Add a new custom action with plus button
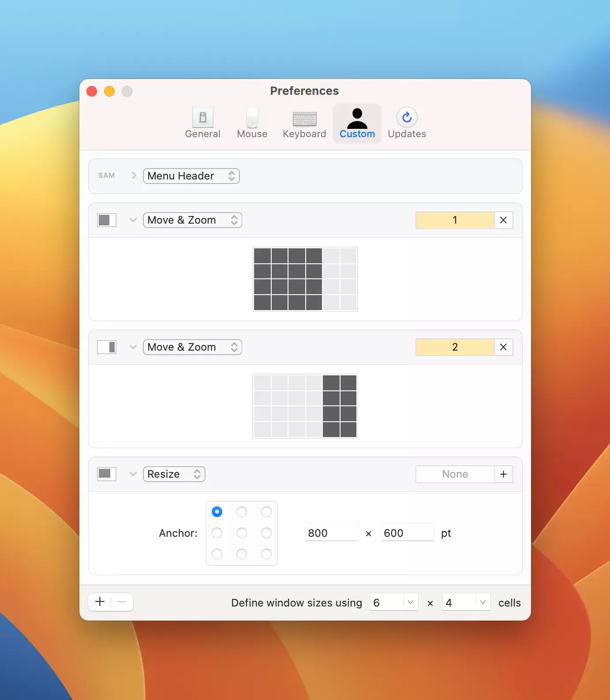The image size is (610, 700). (100, 602)
